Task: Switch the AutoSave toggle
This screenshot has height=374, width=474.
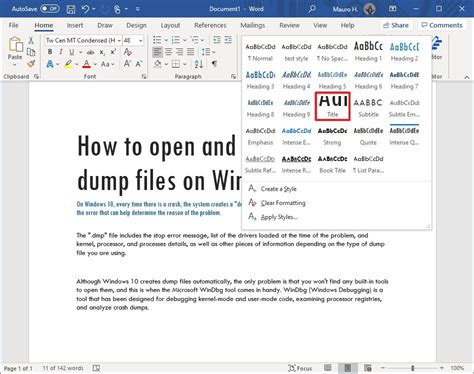Action: point(50,9)
